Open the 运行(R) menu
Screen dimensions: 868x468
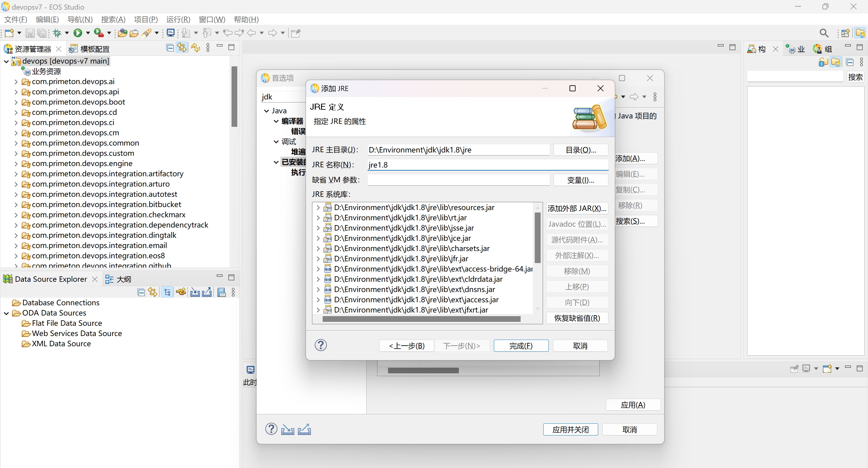[x=178, y=20]
